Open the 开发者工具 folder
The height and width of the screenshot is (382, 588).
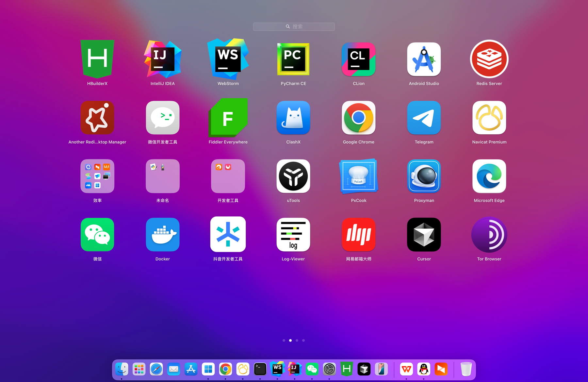[x=228, y=176]
